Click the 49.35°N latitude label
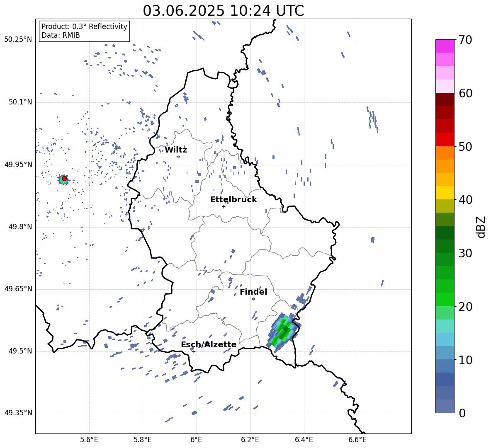Image resolution: width=491 pixels, height=448 pixels. [x=18, y=413]
